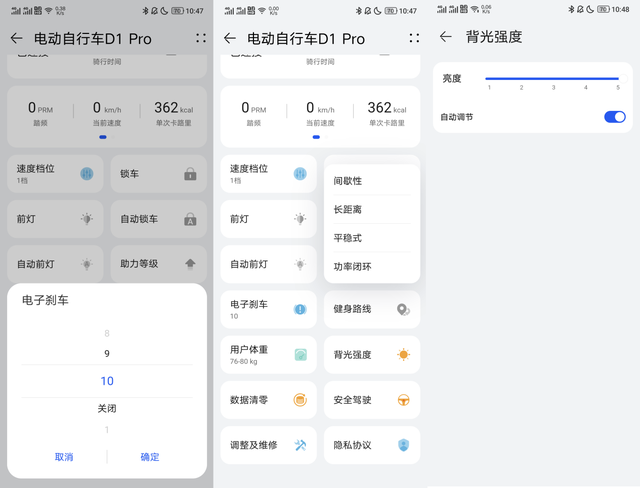
Task: Confirm with the 确定 button
Action: [x=150, y=457]
